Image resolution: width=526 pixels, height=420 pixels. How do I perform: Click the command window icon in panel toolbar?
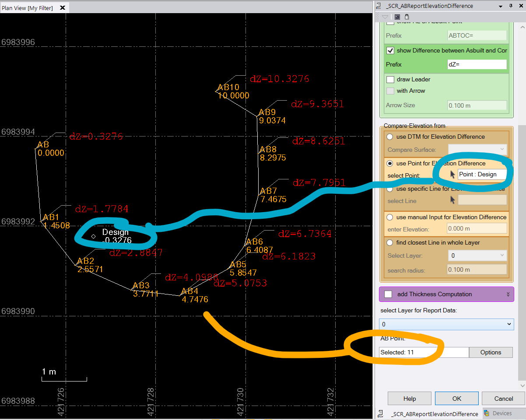point(397,17)
